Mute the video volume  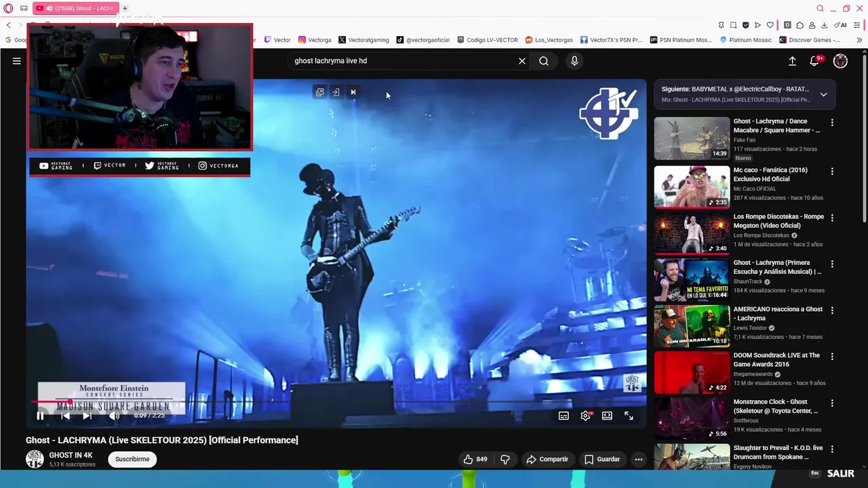point(114,415)
